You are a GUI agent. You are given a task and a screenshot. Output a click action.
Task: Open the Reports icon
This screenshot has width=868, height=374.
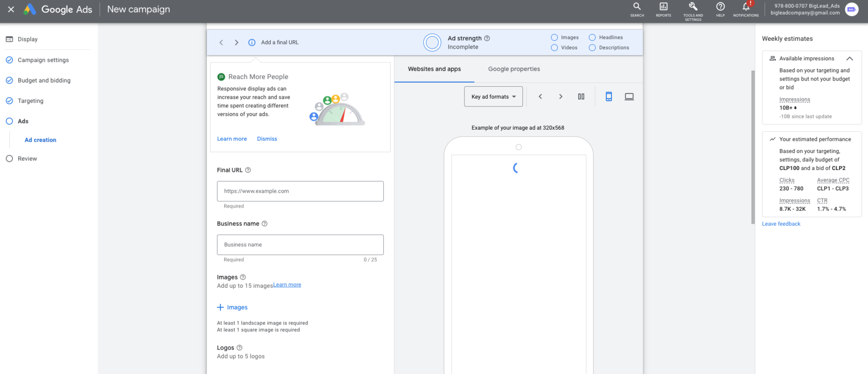[x=663, y=9]
